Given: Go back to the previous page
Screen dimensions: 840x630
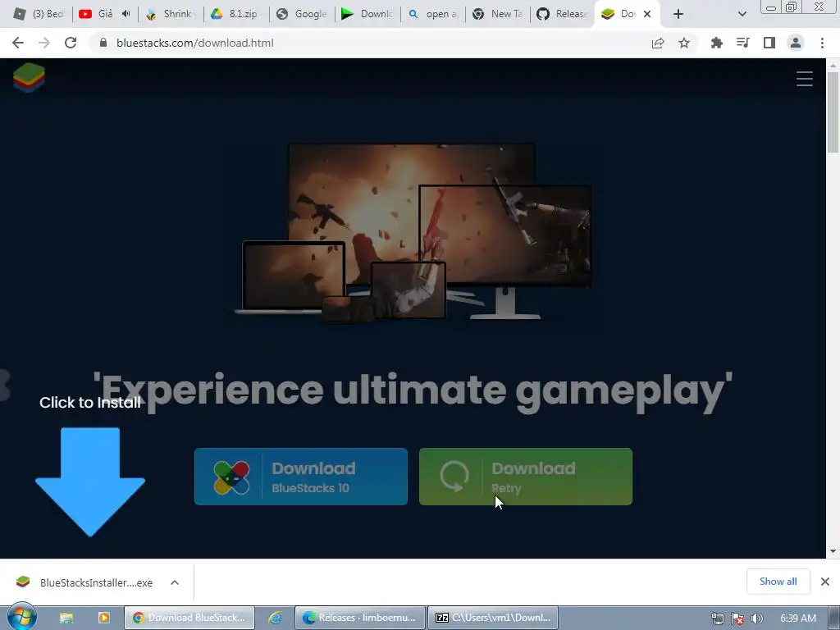Looking at the screenshot, I should click(18, 43).
